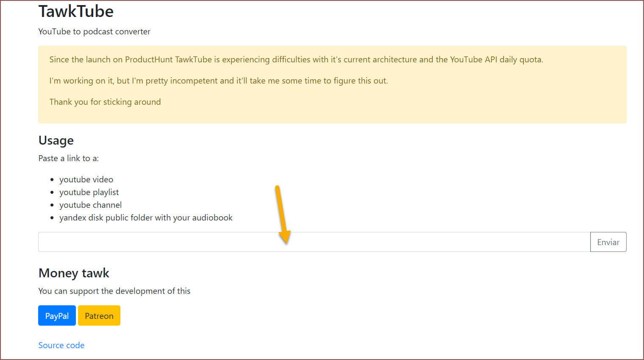
Task: Click the Usage section heading
Action: (56, 140)
